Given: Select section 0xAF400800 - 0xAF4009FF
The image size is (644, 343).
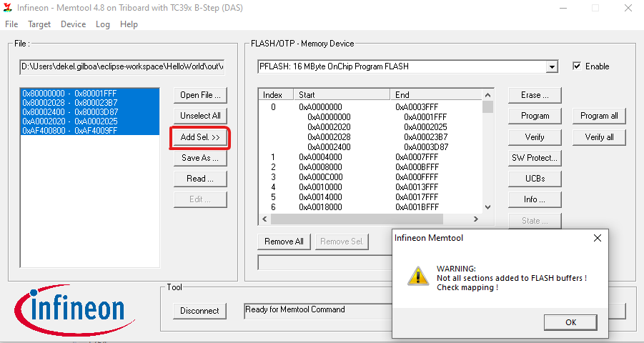Looking at the screenshot, I should (90, 131).
